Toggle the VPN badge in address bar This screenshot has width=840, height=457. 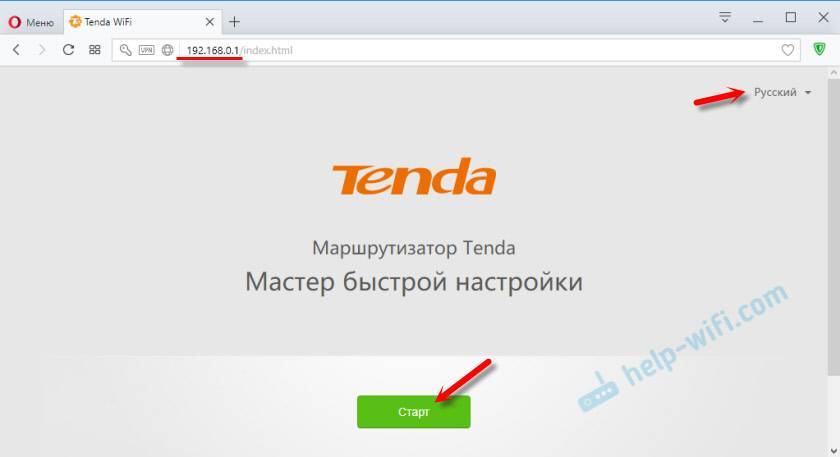click(x=146, y=50)
